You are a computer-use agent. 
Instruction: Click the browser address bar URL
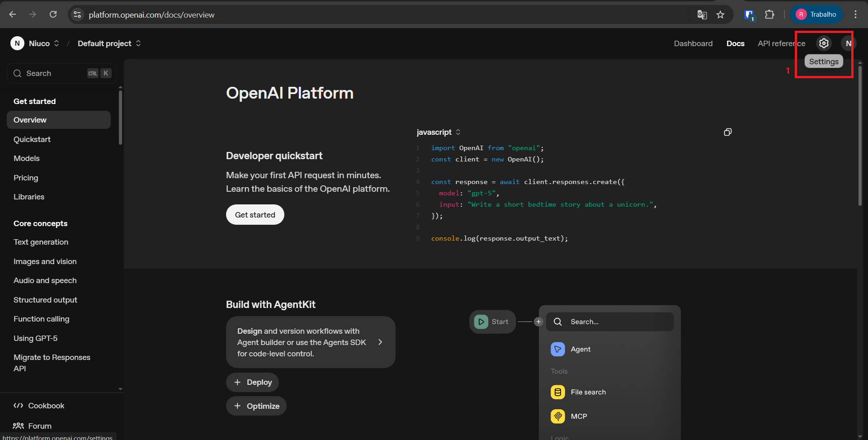(x=151, y=14)
